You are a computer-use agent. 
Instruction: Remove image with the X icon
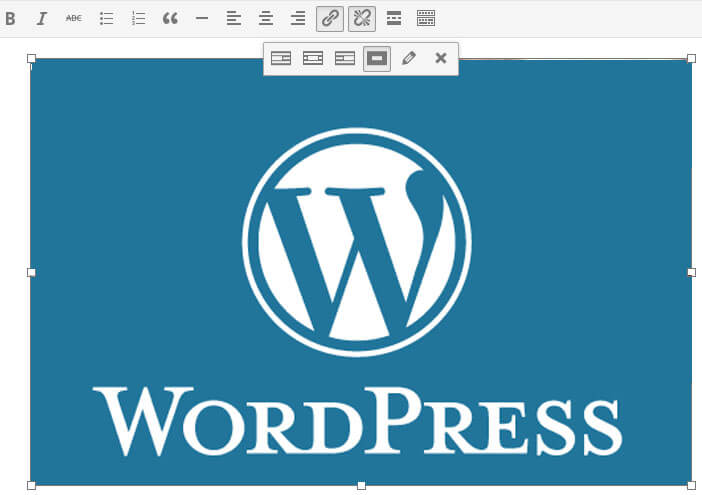[x=441, y=58]
